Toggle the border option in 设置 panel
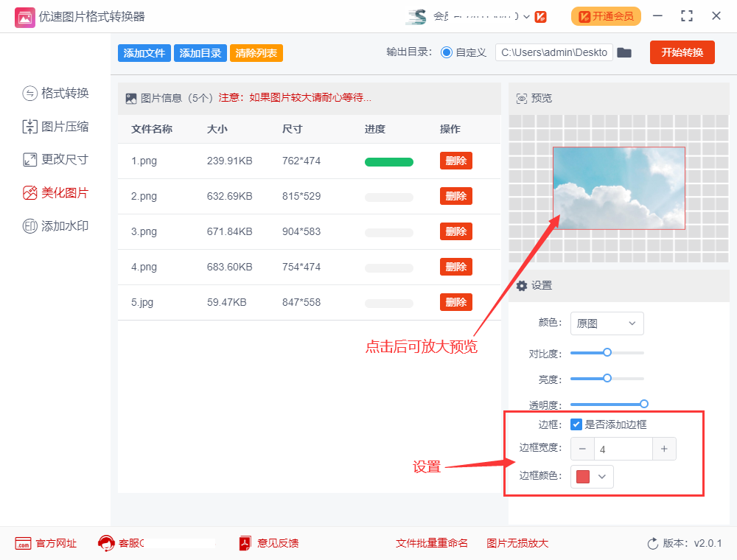The image size is (737, 560). [576, 424]
